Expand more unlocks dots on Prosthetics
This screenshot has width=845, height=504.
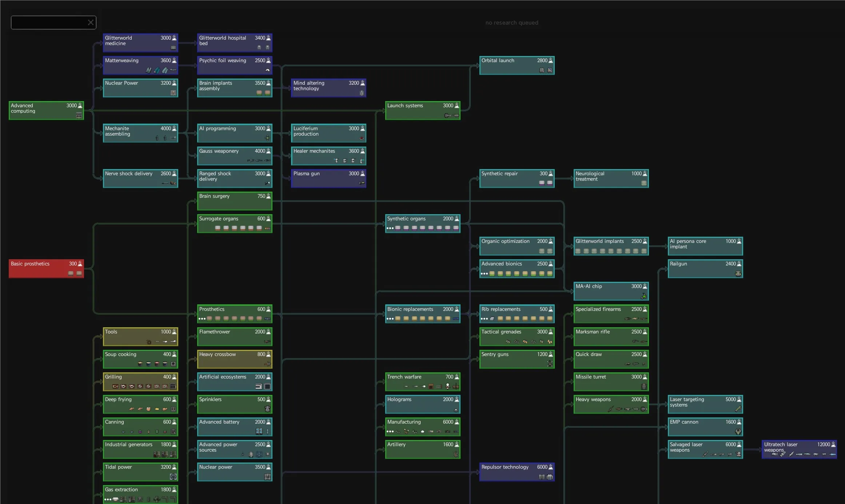(202, 319)
